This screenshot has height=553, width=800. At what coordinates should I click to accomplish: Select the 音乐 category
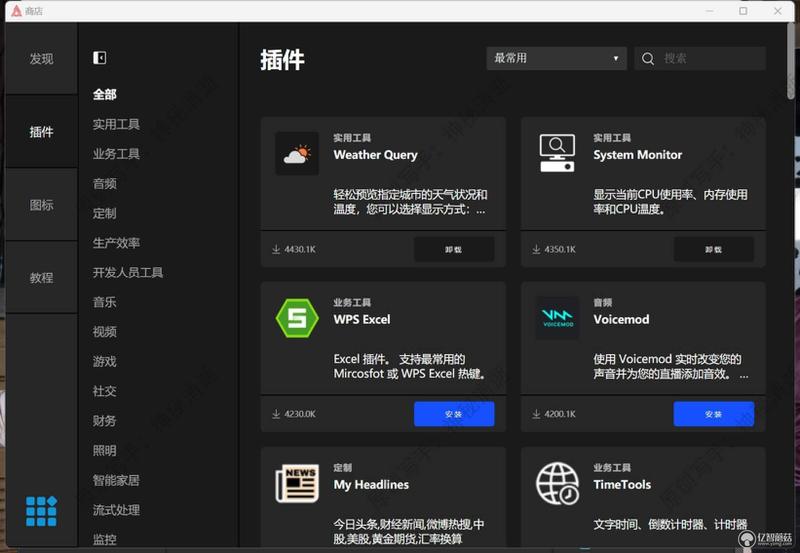click(x=105, y=302)
